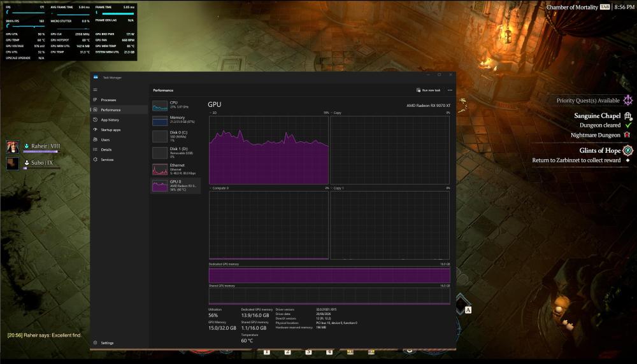Select Disk 1 (D:) performance entry
637x364 pixels.
[x=176, y=152]
